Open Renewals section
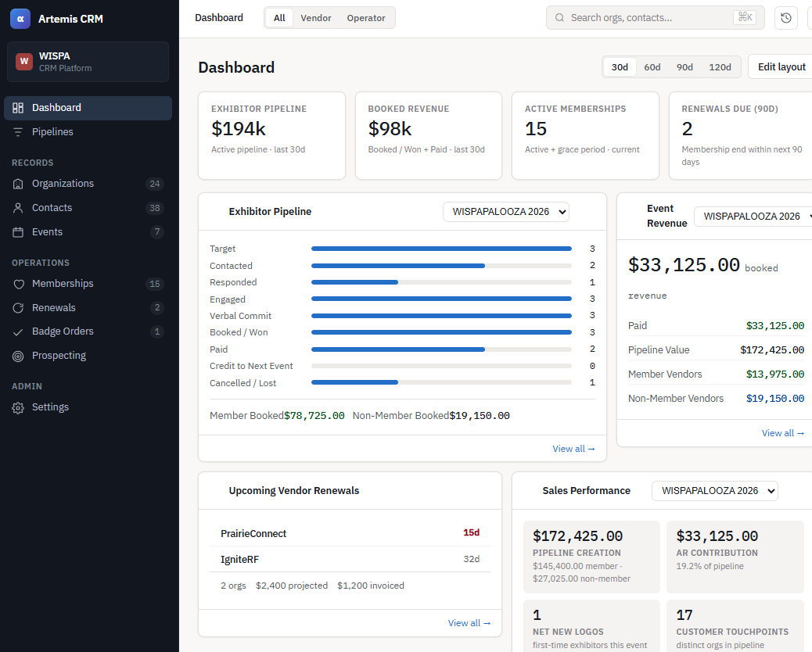812x652 pixels. (x=88, y=308)
